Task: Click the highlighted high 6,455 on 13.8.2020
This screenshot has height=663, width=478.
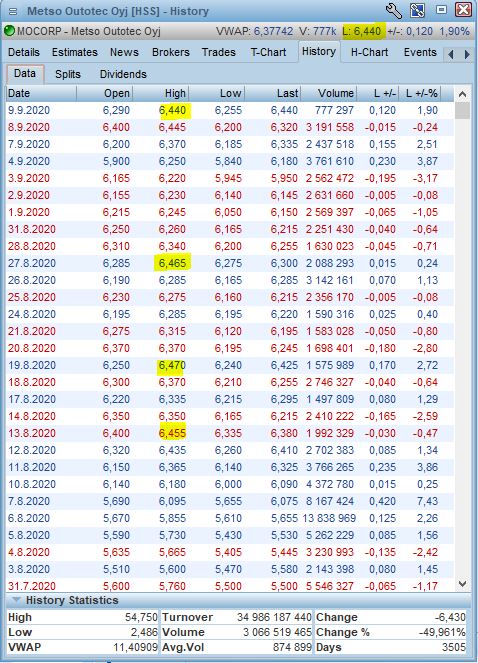Action: pyautogui.click(x=172, y=433)
